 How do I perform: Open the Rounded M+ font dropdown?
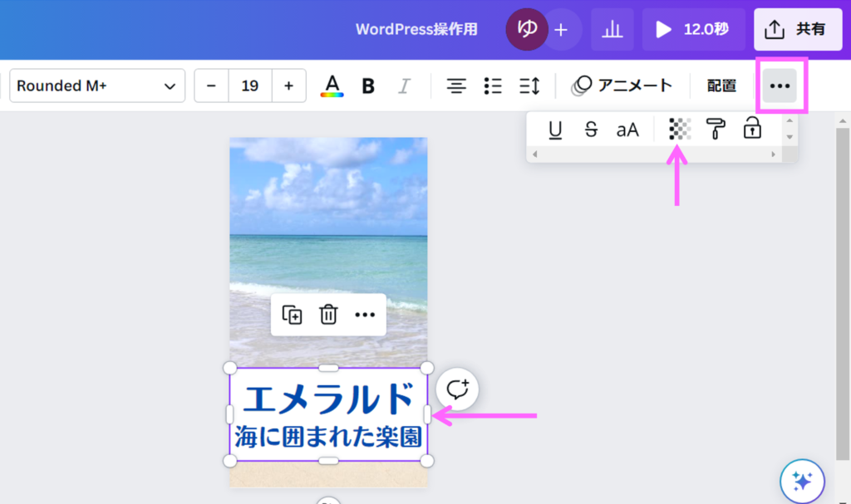(96, 86)
